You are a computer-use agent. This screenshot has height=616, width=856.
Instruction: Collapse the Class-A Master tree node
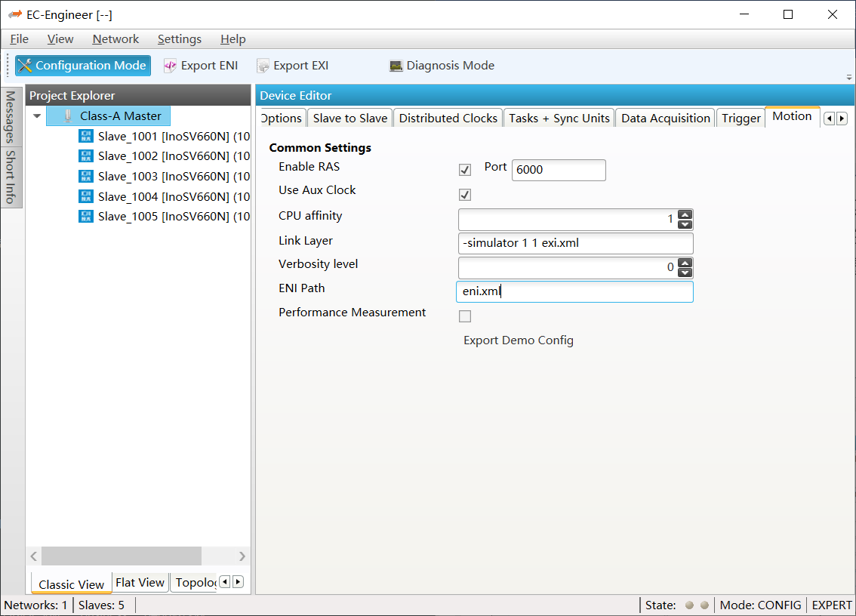tap(37, 115)
